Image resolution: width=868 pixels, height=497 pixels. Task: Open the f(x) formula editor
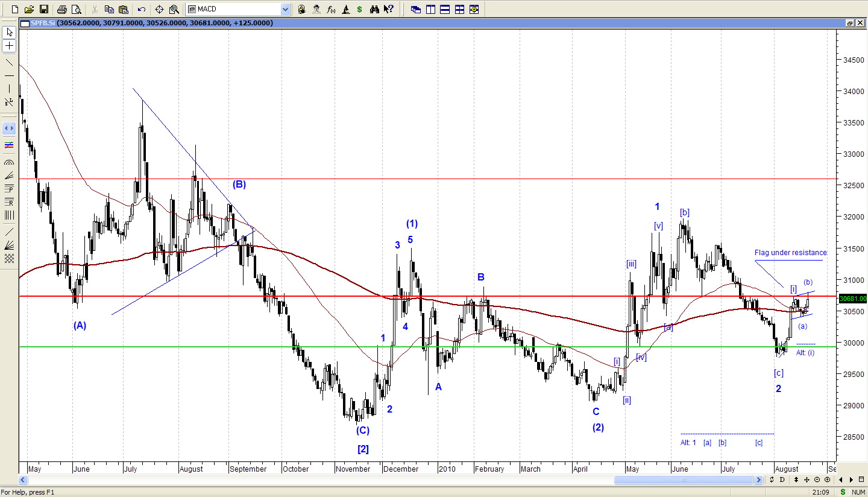pos(331,9)
